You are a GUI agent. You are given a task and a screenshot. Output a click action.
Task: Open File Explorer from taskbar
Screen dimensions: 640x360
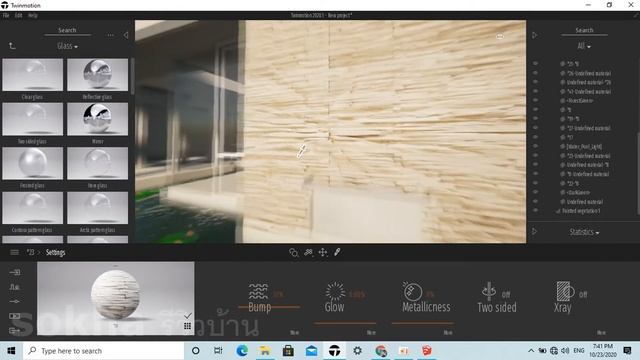pos(264,351)
